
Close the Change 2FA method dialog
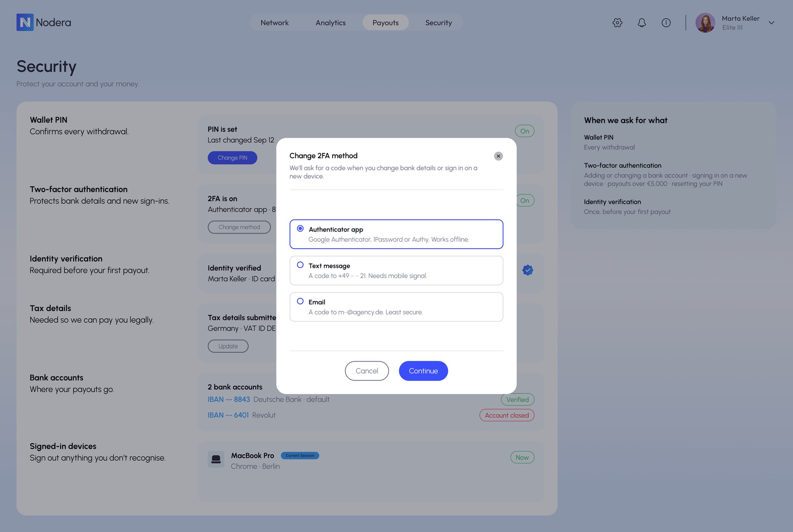click(x=498, y=156)
